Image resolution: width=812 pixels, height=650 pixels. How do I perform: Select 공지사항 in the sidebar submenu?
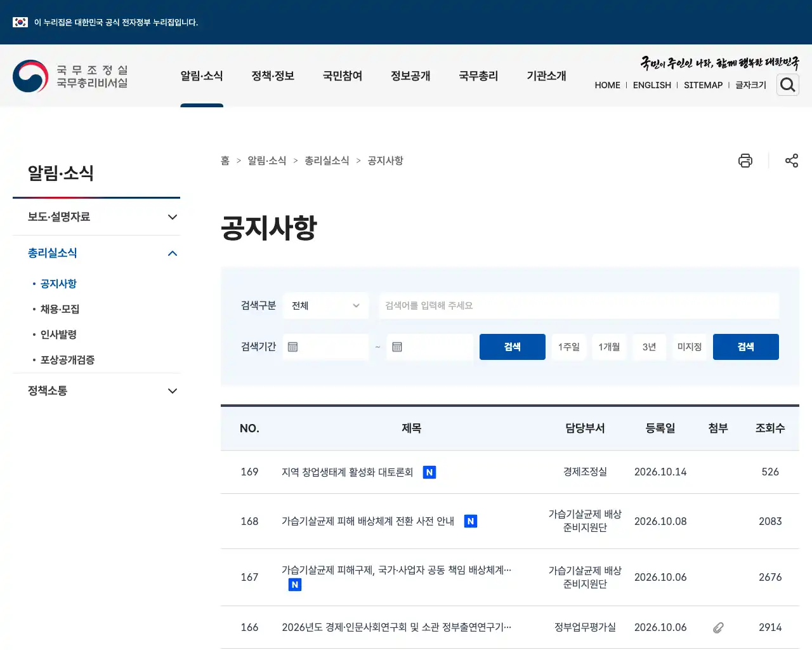(x=58, y=284)
